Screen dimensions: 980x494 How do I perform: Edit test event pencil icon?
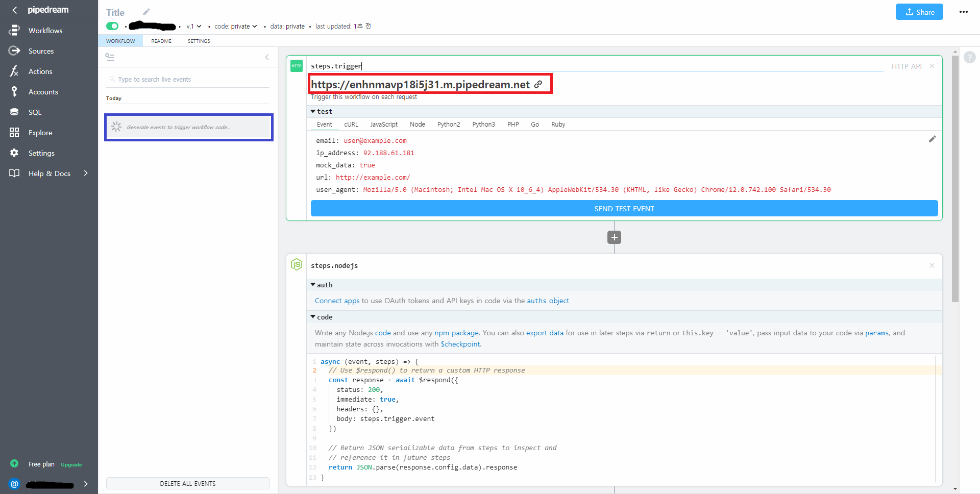pyautogui.click(x=932, y=139)
